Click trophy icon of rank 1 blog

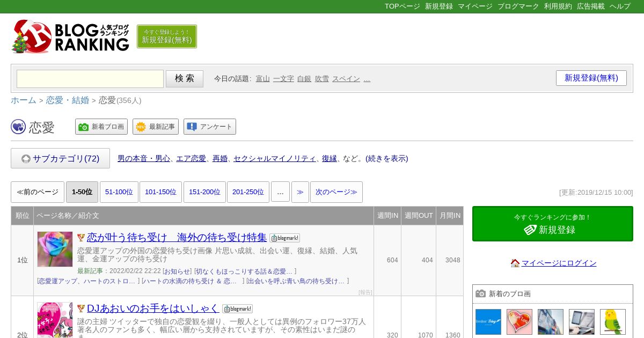click(x=81, y=238)
